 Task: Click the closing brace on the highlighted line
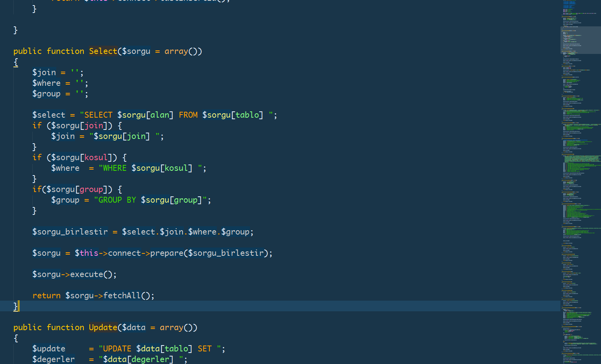(x=16, y=306)
